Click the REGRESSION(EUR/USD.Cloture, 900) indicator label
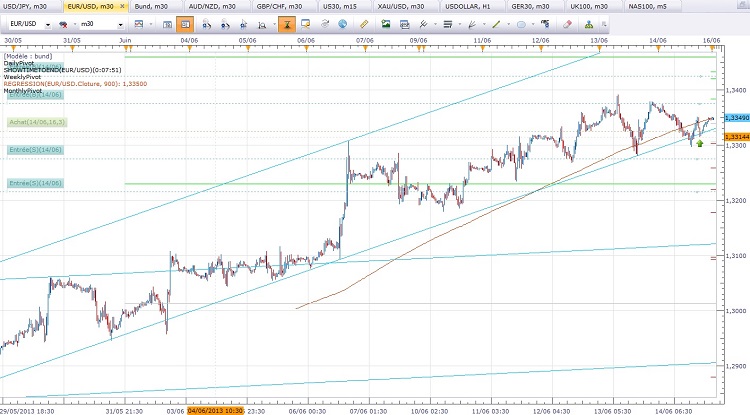750x415 pixels. [x=76, y=84]
